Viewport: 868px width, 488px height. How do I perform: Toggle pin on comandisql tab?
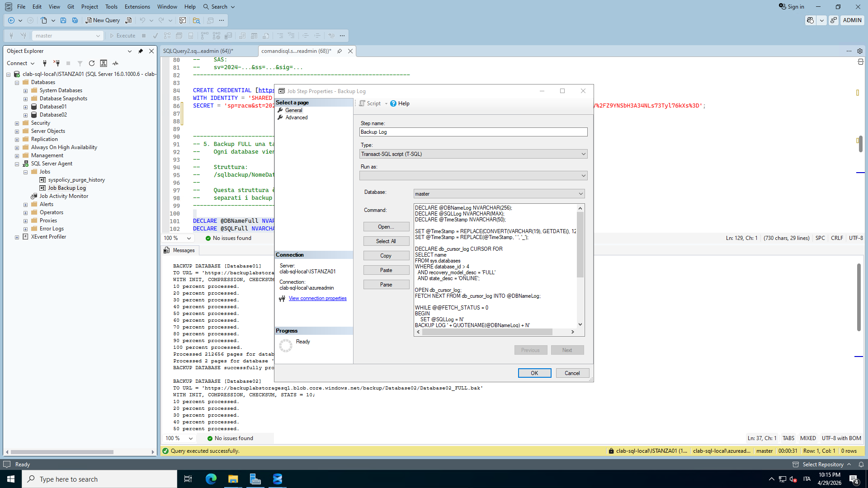coord(340,51)
